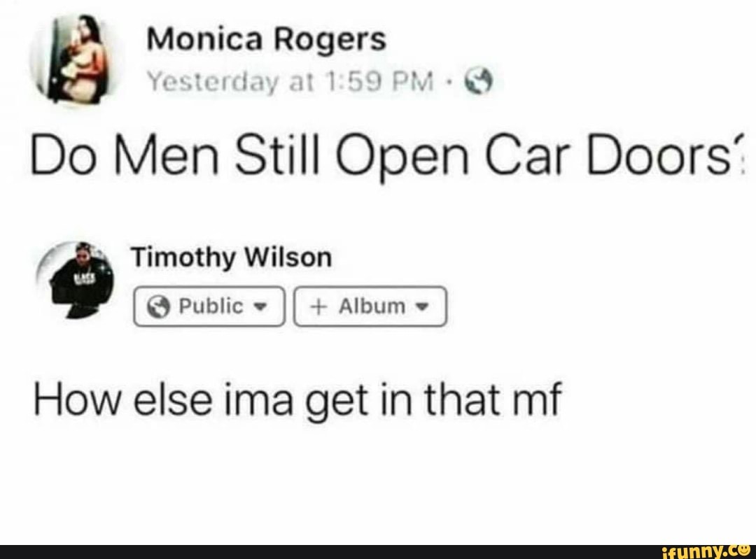
Task: Click the Monica Rogers name link
Action: (266, 41)
